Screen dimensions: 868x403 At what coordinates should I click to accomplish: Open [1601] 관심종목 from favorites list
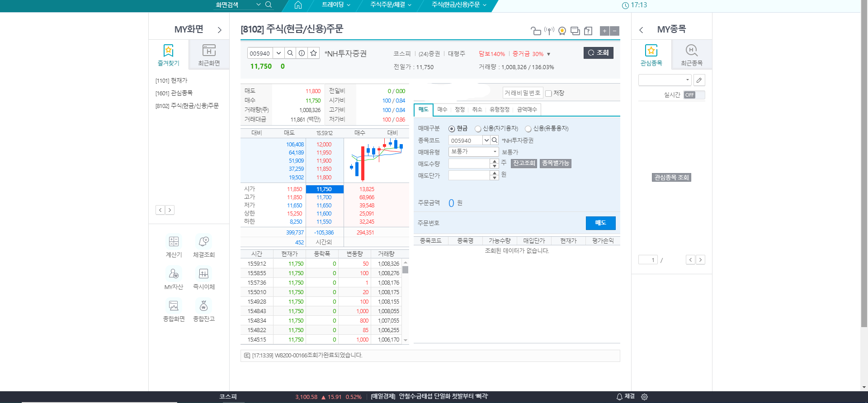click(x=174, y=93)
